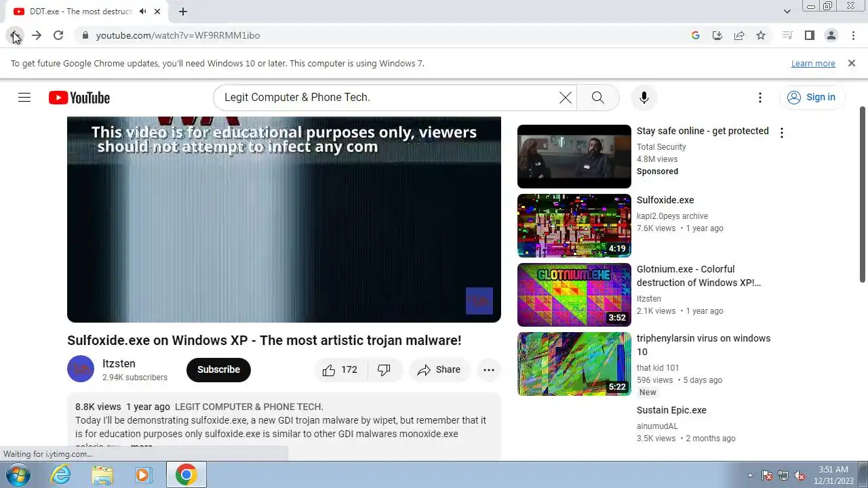The width and height of the screenshot is (868, 488).
Task: Launch Internet Explorer from taskbar
Action: (61, 475)
